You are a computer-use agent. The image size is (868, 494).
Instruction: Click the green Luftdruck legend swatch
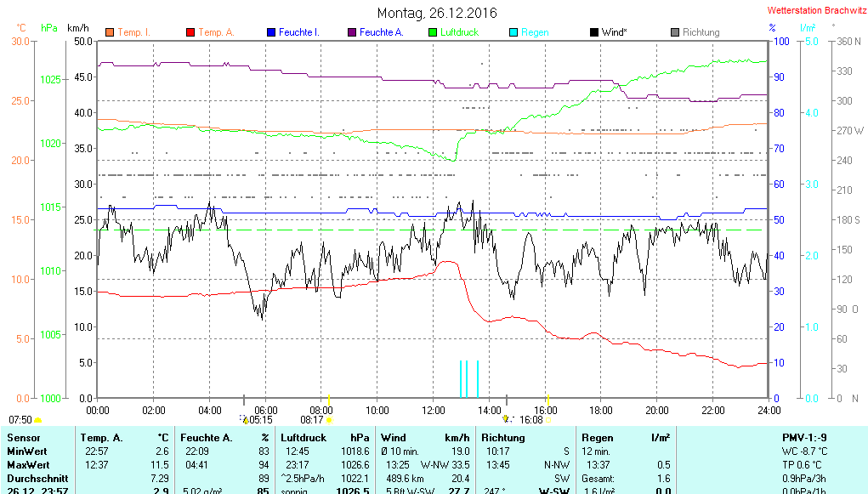pos(433,32)
